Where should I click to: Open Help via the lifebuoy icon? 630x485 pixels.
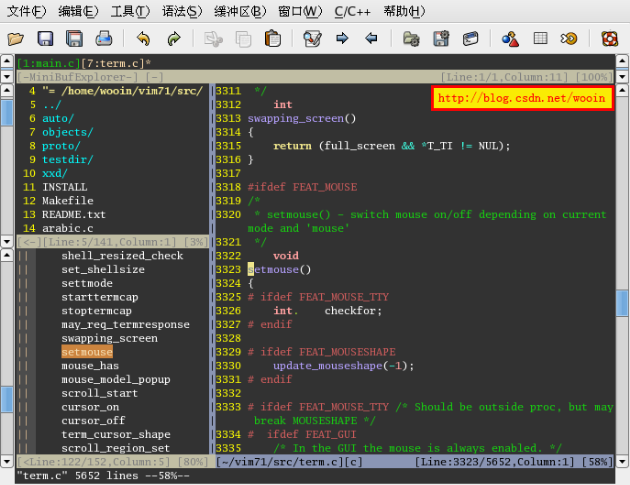pos(609,39)
